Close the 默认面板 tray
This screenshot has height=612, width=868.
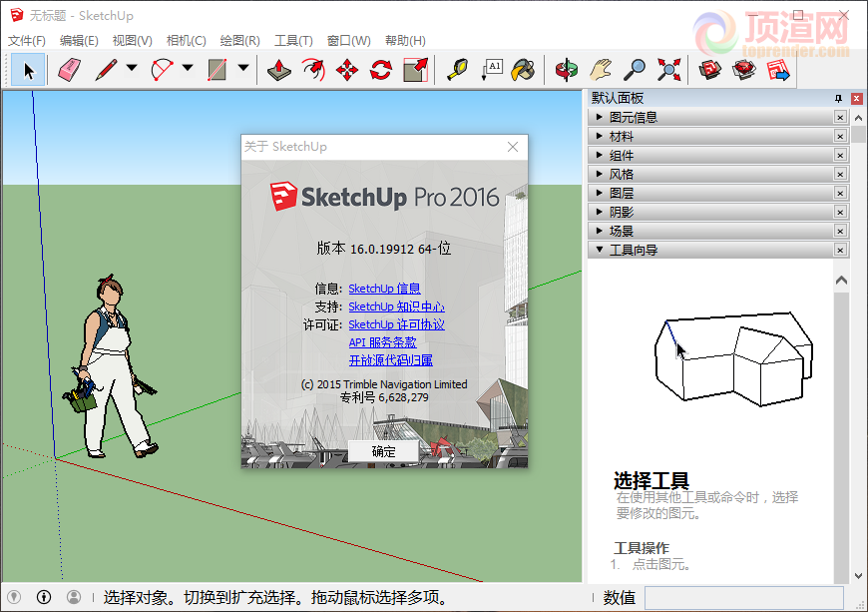(x=856, y=99)
